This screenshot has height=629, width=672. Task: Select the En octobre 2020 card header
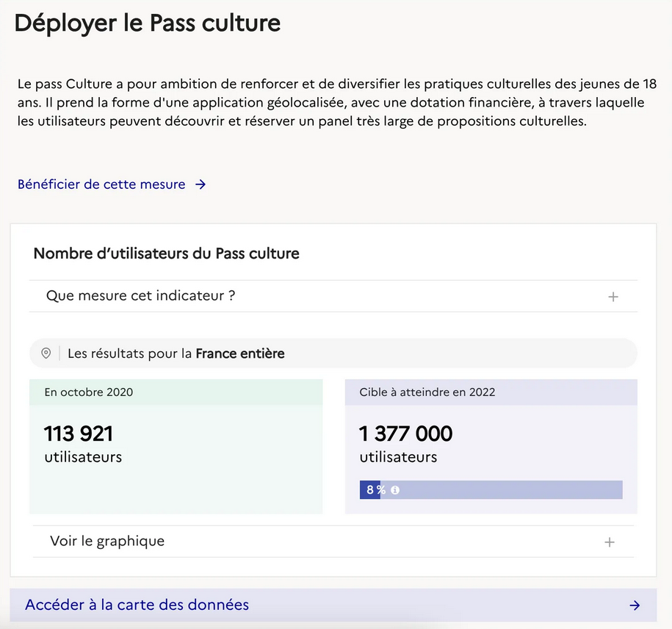[x=176, y=392]
